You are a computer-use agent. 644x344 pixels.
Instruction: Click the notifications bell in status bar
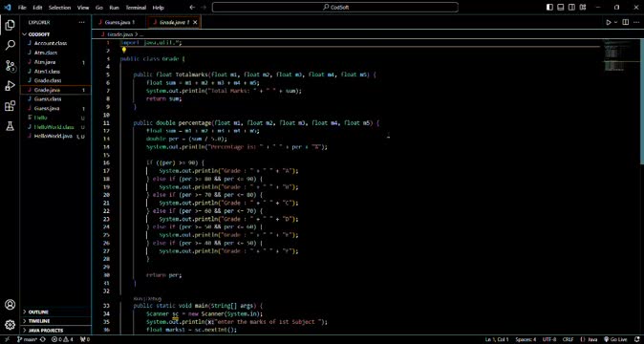[x=636, y=339]
